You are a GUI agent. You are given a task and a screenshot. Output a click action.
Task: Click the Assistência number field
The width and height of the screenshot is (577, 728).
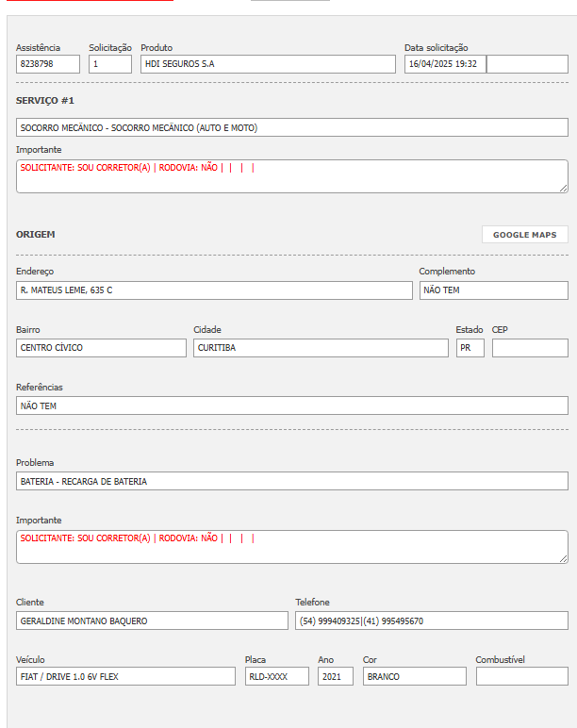(x=48, y=64)
